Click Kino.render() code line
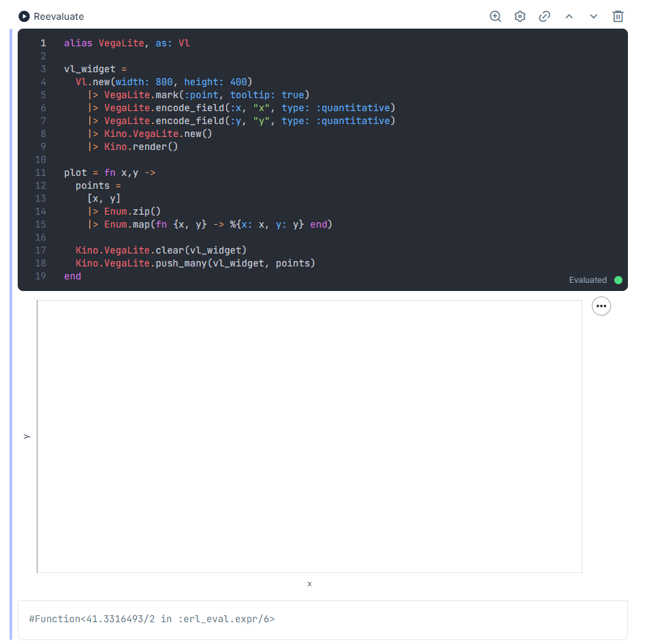Viewport: 647px width, 644px height. click(x=132, y=147)
